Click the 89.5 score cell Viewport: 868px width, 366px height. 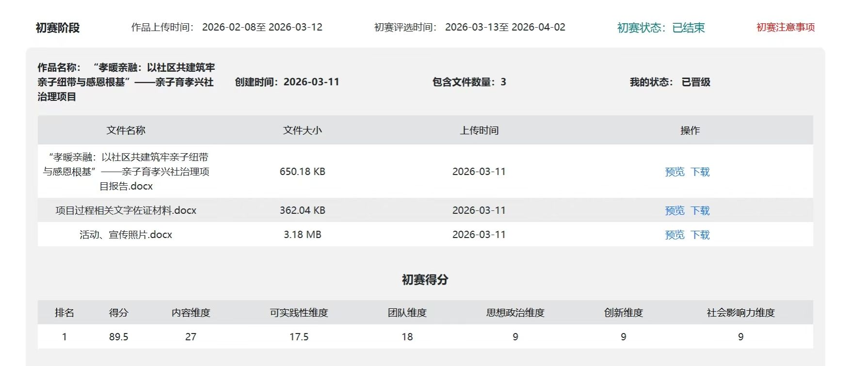click(x=118, y=337)
